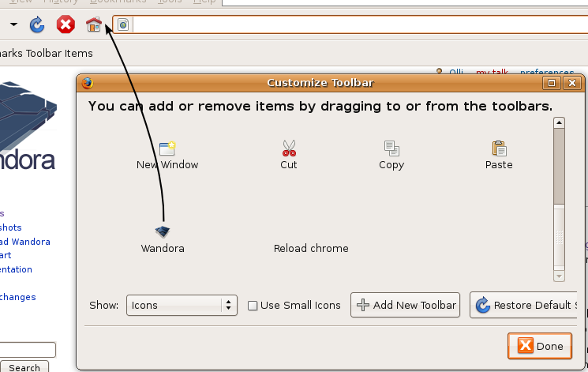Select the Copy palette icon
588x372 pixels.
tap(391, 148)
